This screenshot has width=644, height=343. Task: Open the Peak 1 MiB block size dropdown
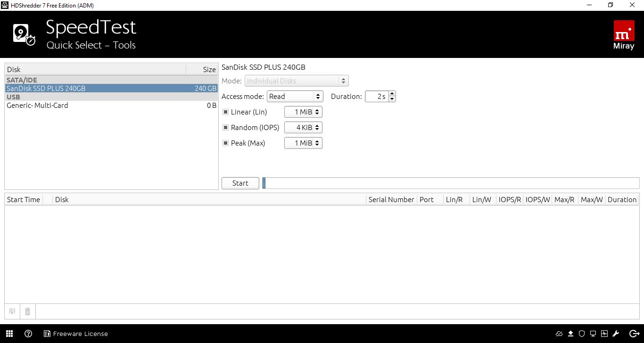click(x=303, y=143)
